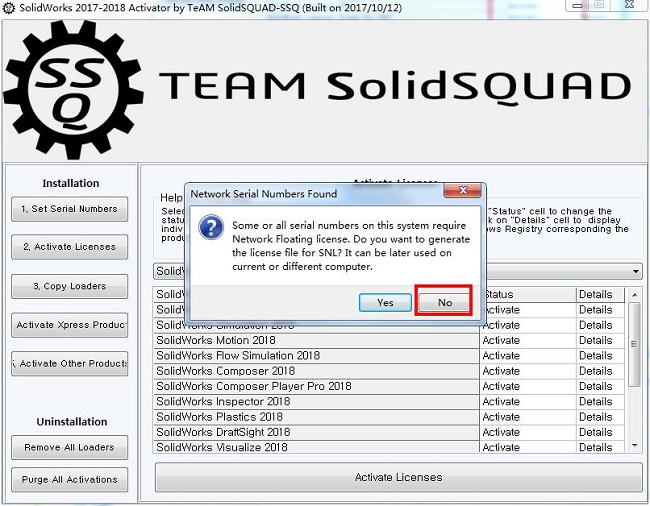Click Details cell for Composer Player Pro 2018
The width and height of the screenshot is (650, 506).
600,387
